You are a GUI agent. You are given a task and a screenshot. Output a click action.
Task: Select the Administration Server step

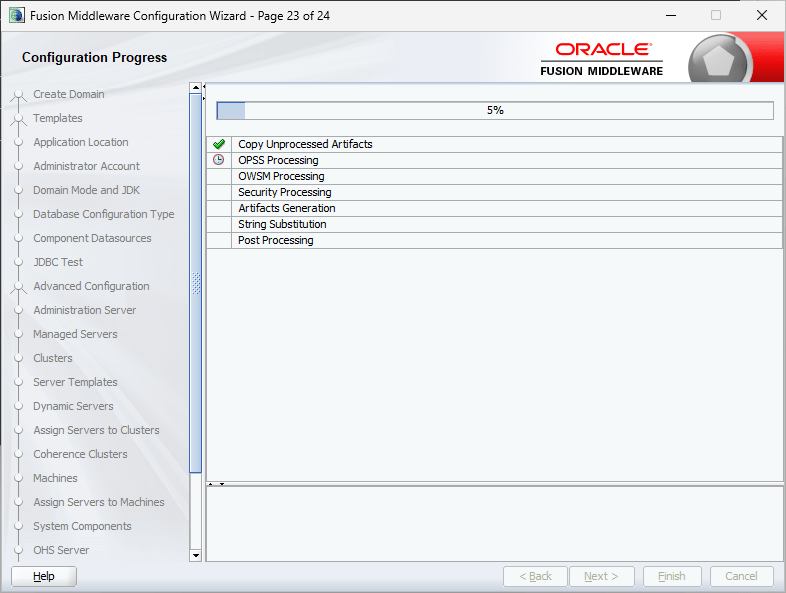(x=85, y=310)
